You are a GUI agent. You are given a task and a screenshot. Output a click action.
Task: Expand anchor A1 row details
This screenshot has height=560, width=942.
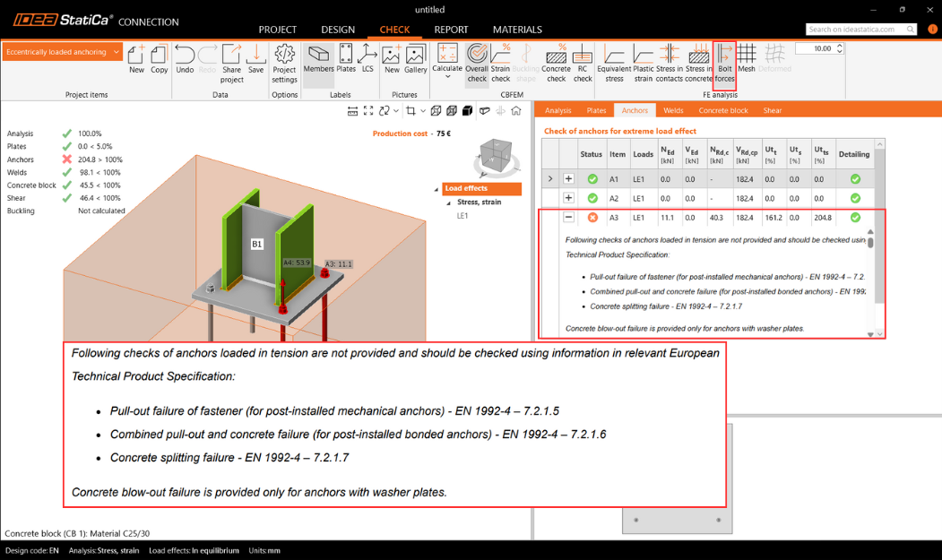click(x=568, y=179)
